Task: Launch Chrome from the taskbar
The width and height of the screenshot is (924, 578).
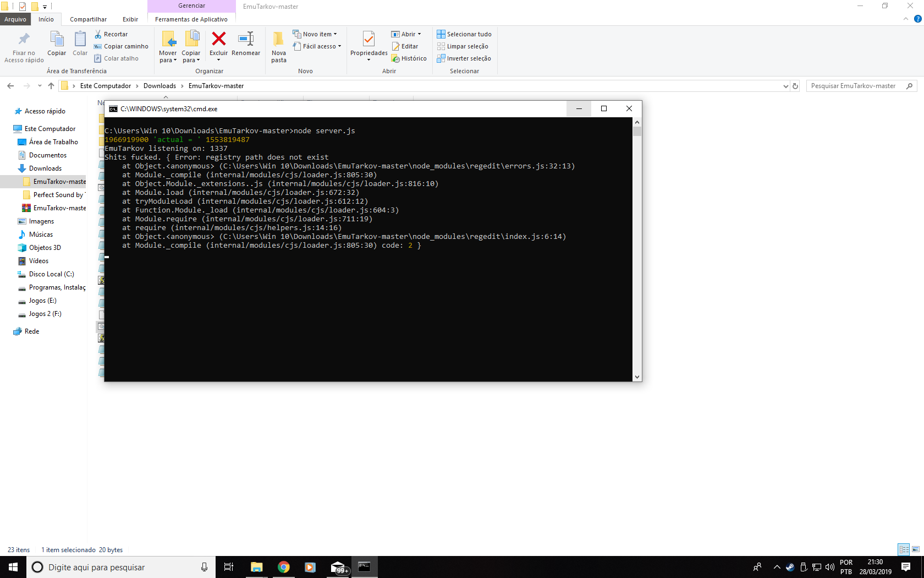Action: [x=284, y=566]
